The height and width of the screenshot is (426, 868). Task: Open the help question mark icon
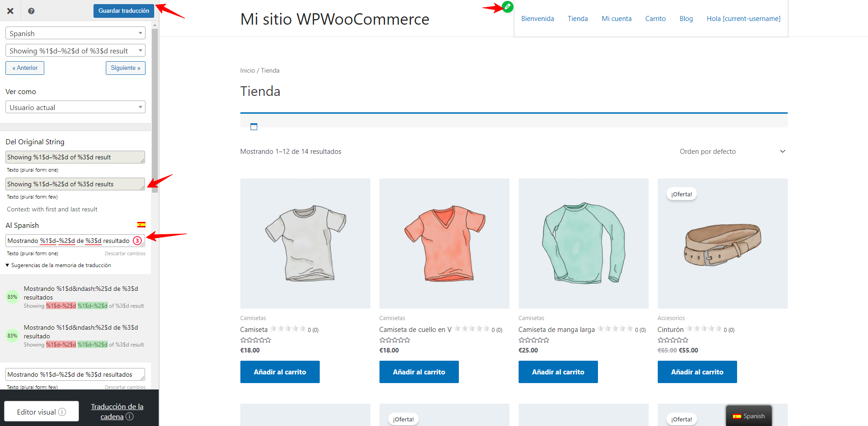pos(31,11)
